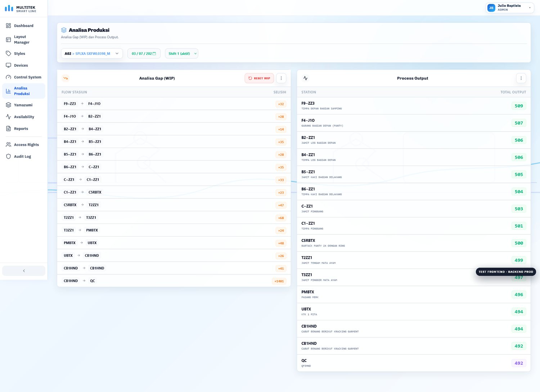Click the orange trend icon in Analisa Gap panel
This screenshot has height=392, width=540.
tap(66, 78)
